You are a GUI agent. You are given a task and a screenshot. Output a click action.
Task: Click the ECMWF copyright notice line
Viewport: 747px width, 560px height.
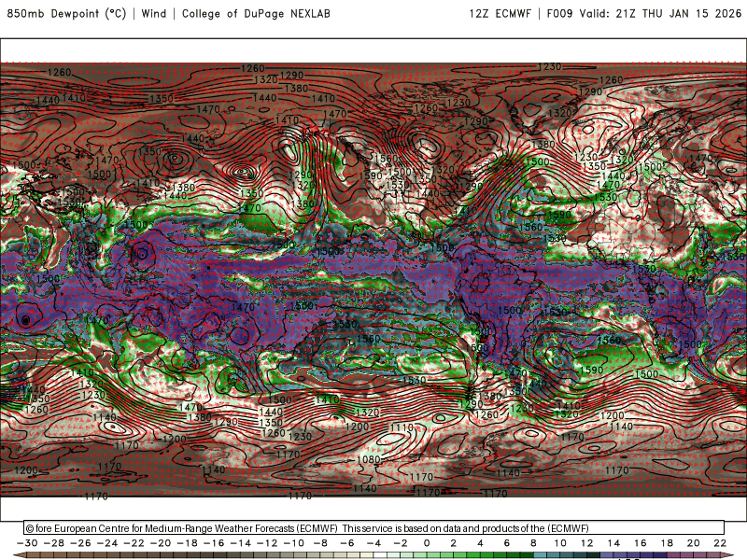[307, 528]
